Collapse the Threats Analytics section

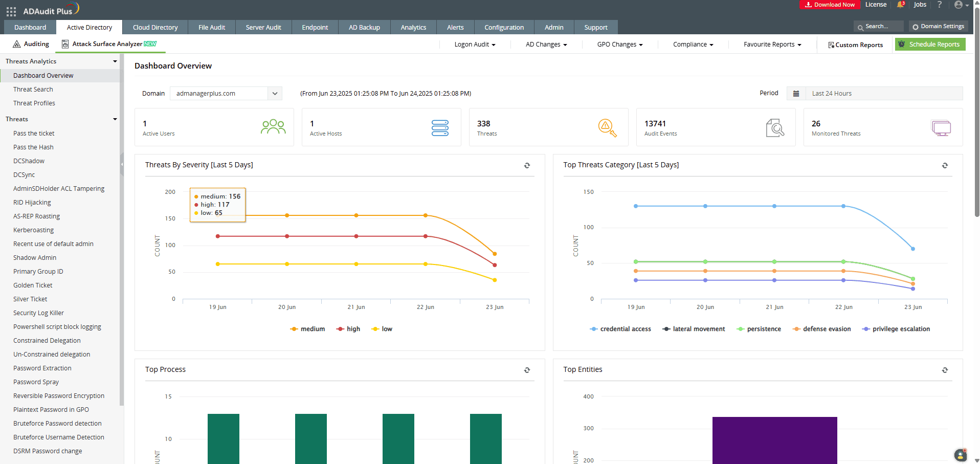pos(115,61)
